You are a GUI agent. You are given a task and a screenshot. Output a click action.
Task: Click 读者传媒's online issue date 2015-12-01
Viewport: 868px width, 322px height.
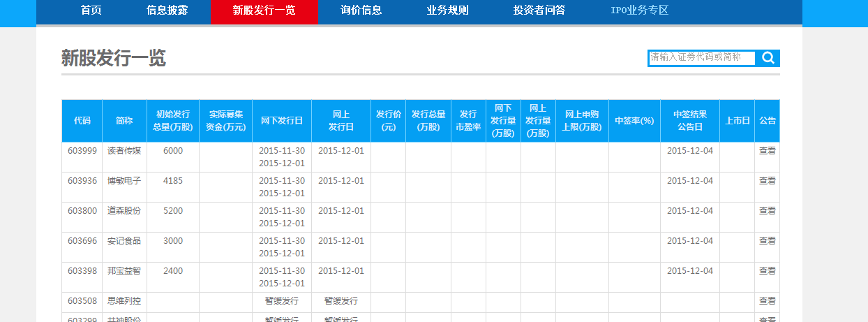341,151
